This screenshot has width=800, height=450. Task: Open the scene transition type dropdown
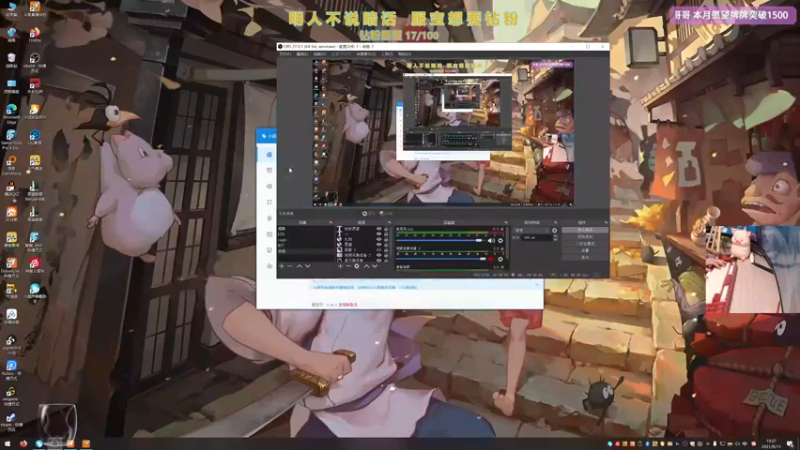[x=532, y=231]
